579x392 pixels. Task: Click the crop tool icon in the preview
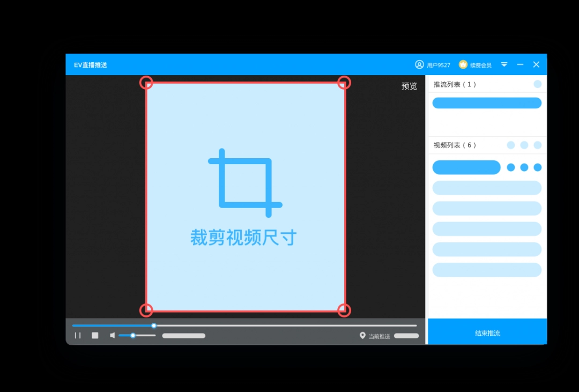click(245, 181)
